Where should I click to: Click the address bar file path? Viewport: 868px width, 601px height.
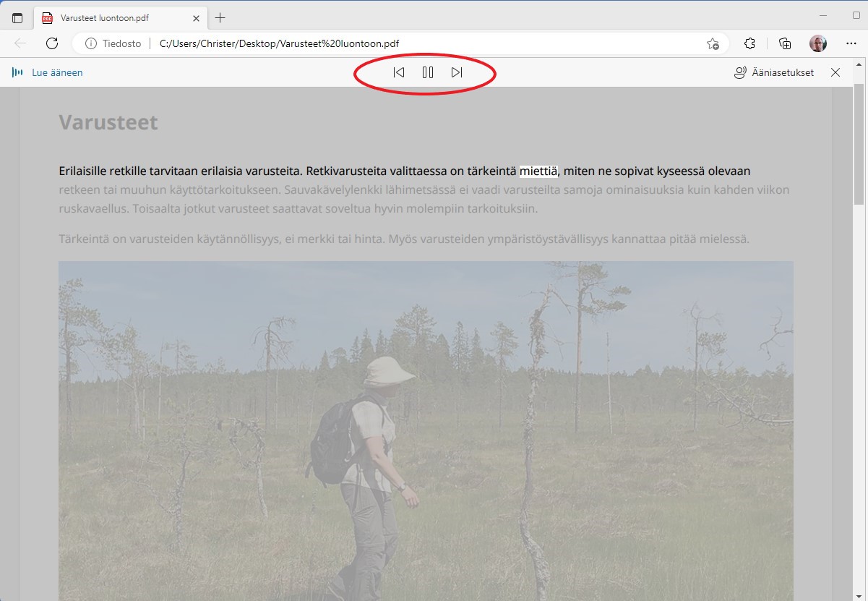279,43
